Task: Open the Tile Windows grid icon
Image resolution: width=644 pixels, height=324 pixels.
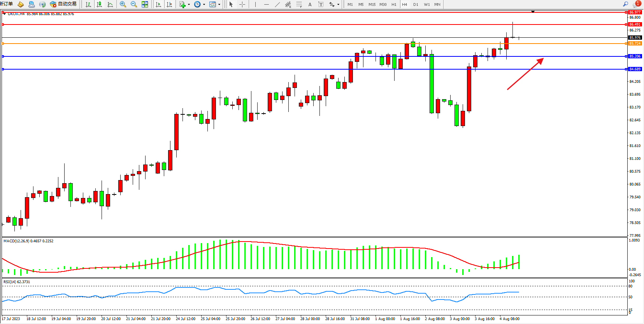Action: pyautogui.click(x=145, y=4)
